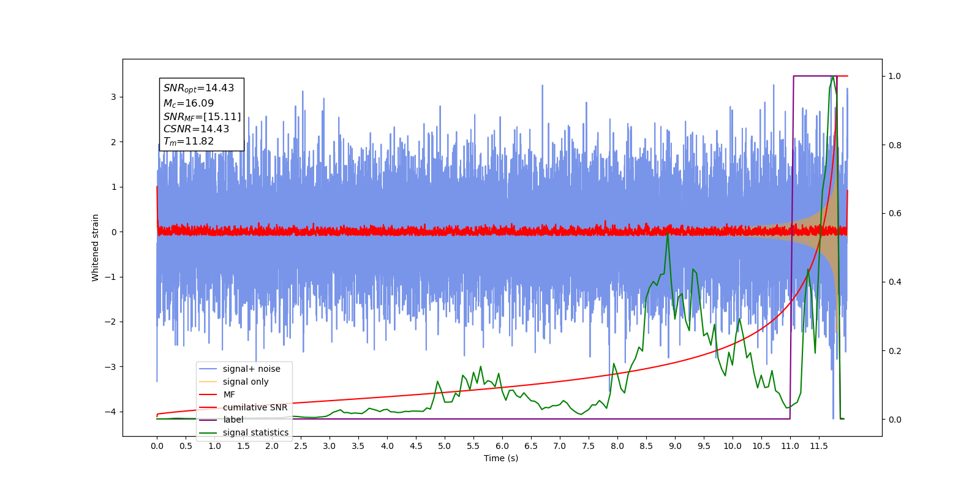Click the 8.5 tick on the time axis
This screenshot has height=490, width=980.
click(x=646, y=446)
